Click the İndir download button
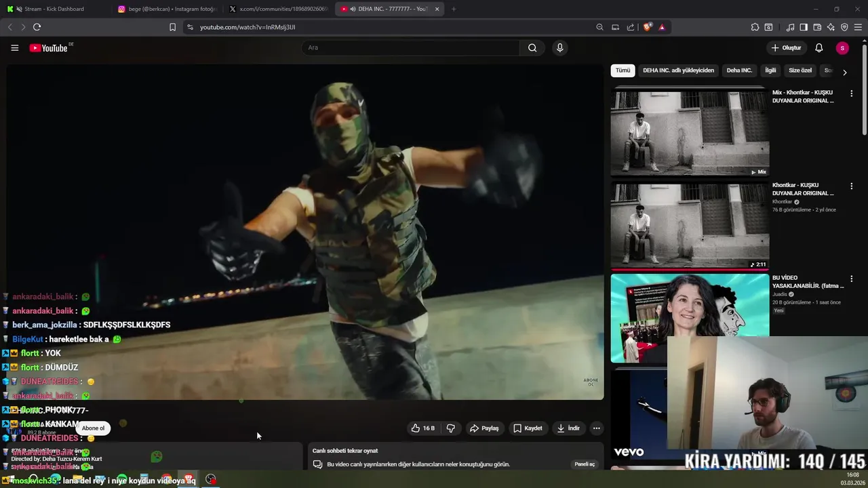This screenshot has height=488, width=868. click(568, 428)
